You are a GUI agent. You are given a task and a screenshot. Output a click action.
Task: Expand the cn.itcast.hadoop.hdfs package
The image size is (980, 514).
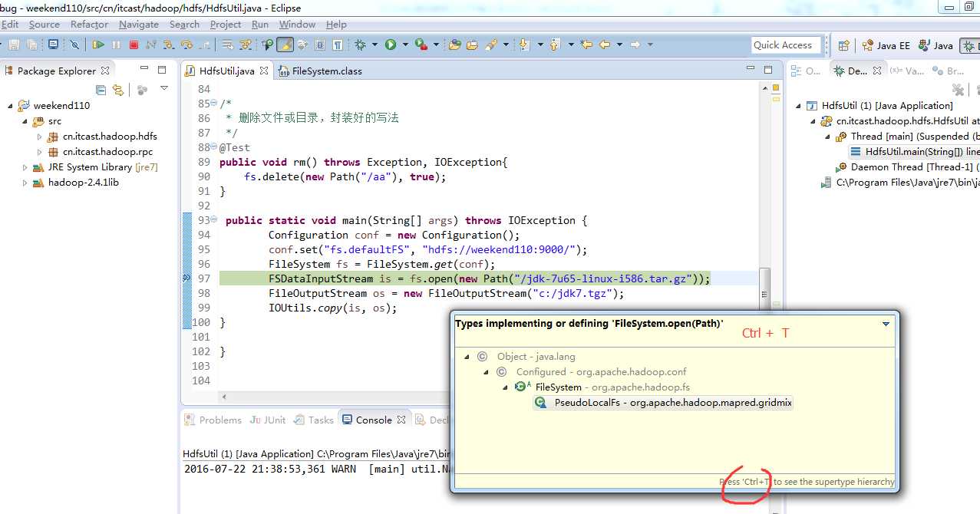[40, 137]
